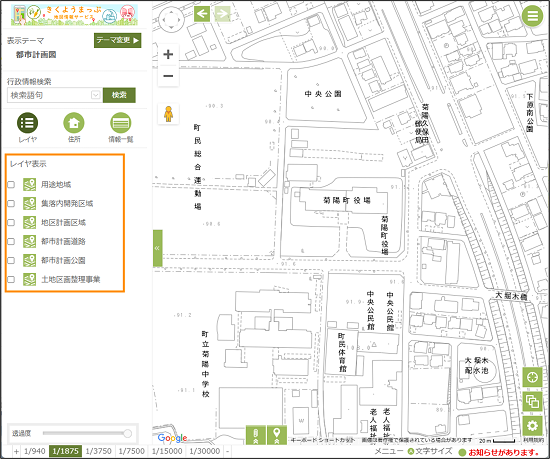Open the 情報一覧 information list icon
Viewport: 550px width, 459px height.
coord(120,123)
